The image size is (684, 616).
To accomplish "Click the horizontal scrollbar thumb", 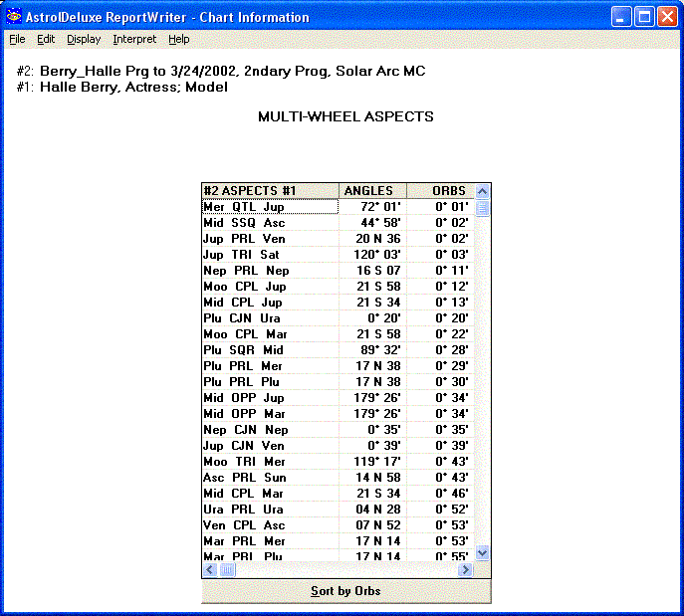I will (x=228, y=570).
